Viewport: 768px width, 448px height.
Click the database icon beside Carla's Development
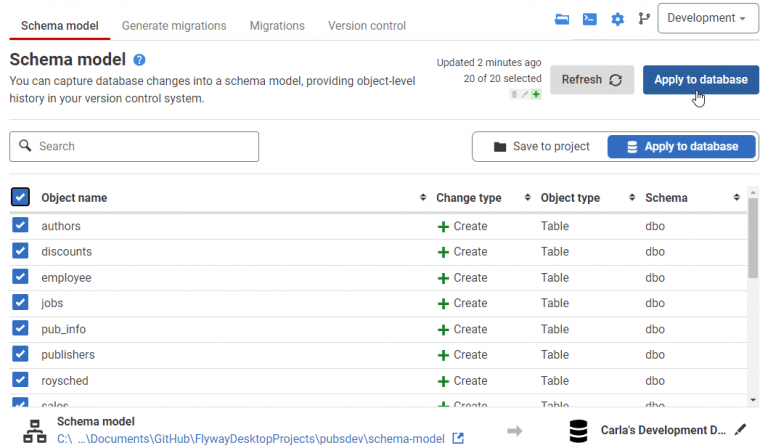(x=578, y=430)
